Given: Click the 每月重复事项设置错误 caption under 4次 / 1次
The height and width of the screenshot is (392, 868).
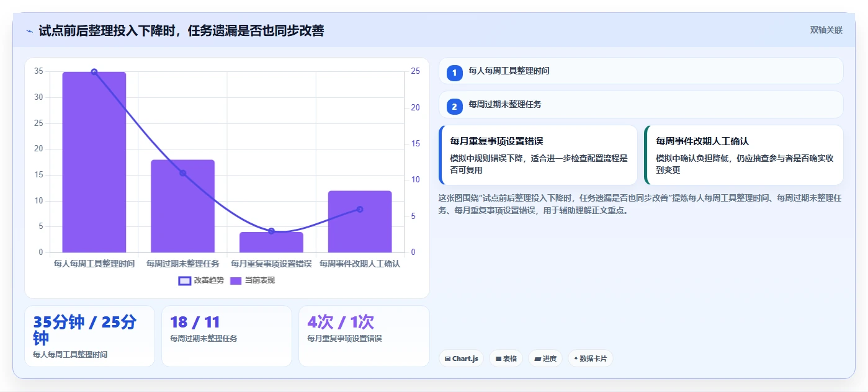Looking at the screenshot, I should (x=344, y=339).
